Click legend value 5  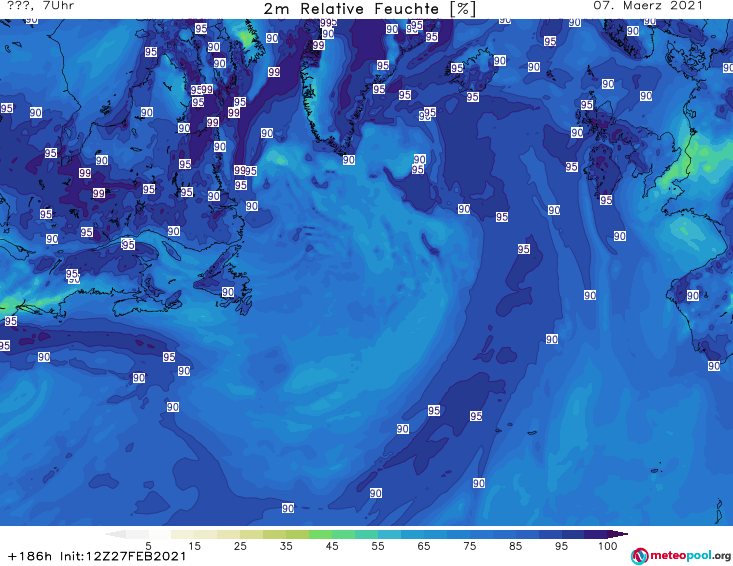148,546
